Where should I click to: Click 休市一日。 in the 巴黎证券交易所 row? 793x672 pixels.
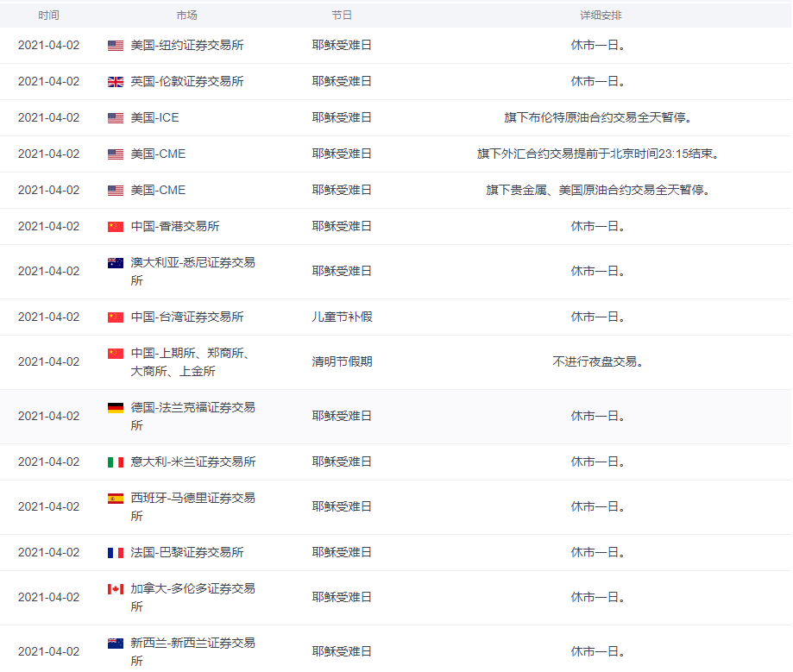click(598, 552)
